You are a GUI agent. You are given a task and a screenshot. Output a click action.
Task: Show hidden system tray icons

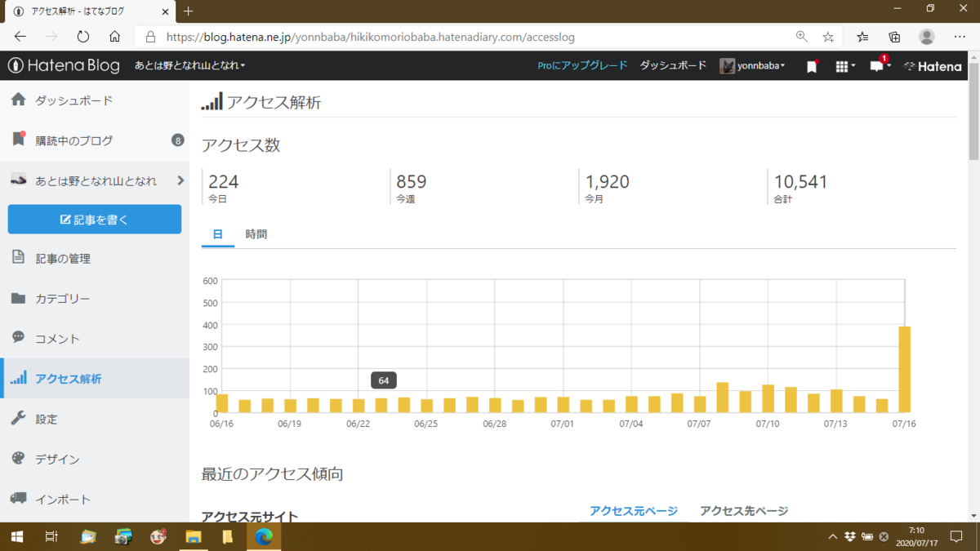pyautogui.click(x=833, y=536)
